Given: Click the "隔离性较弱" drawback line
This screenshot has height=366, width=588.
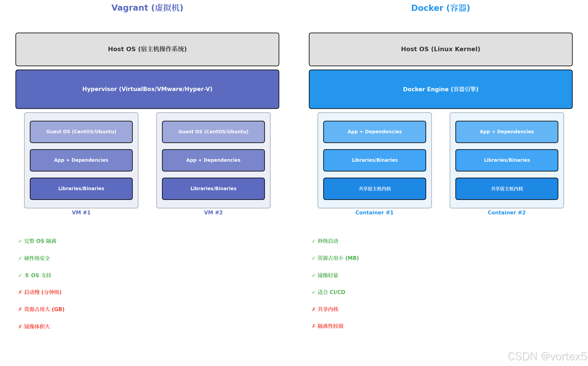Looking at the screenshot, I should click(x=328, y=326).
